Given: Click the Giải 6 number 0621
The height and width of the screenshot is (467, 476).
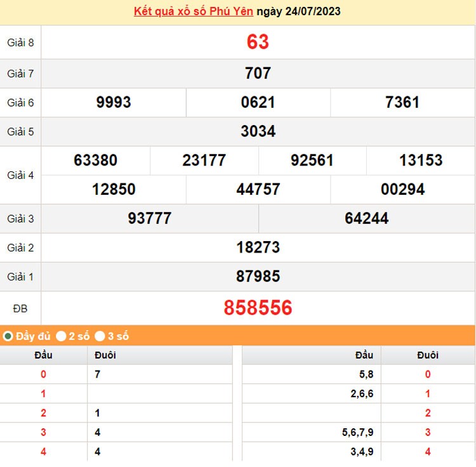Looking at the screenshot, I should coord(258,103).
